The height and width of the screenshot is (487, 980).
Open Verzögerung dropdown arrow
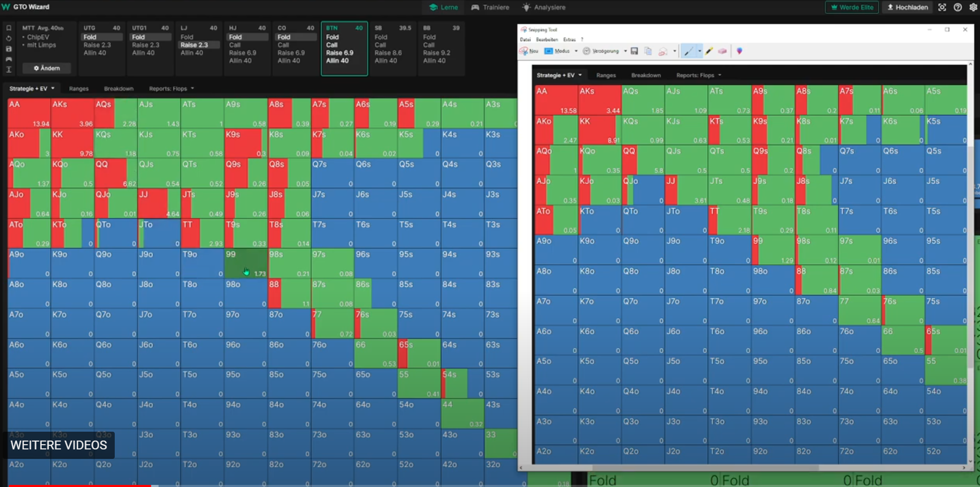[625, 51]
